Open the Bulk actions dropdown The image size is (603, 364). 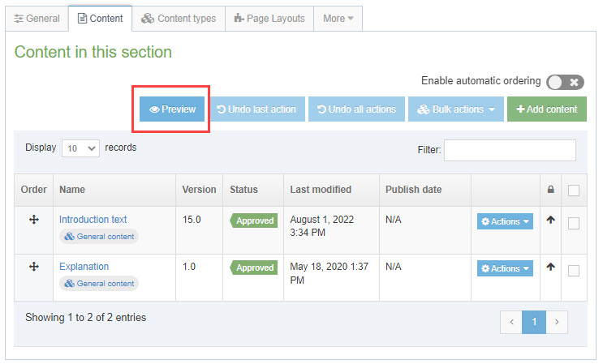click(x=456, y=109)
